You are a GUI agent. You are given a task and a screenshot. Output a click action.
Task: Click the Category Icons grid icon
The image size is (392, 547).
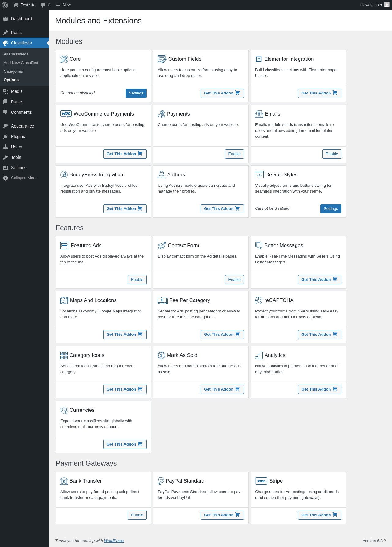[64, 355]
